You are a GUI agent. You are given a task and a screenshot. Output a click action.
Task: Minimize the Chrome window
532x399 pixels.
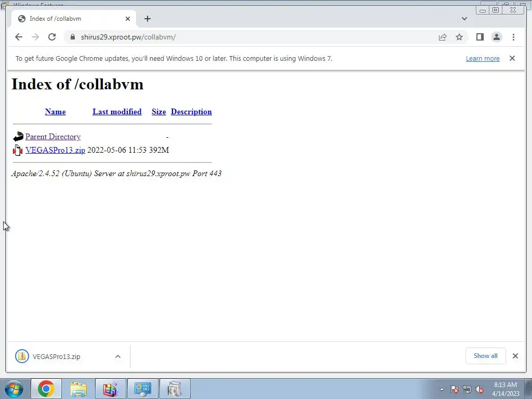pos(483,10)
